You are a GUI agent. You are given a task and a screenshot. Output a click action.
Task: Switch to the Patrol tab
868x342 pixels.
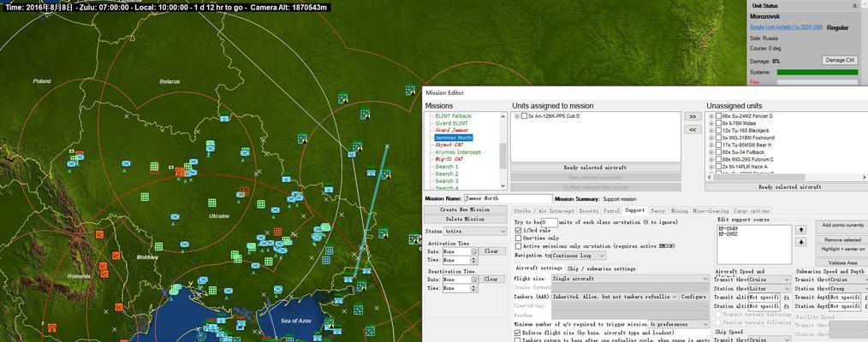pyautogui.click(x=611, y=211)
